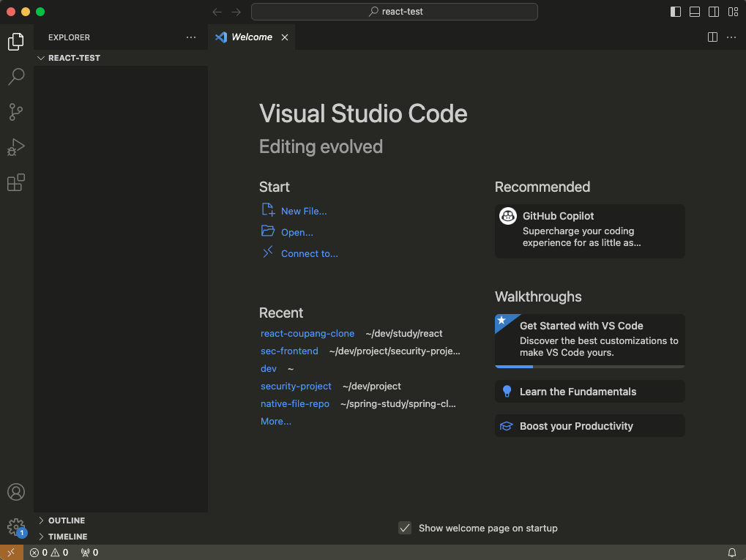Screen dimensions: 746x560
Task: Open editor More Actions ellipsis menu
Action: pos(732,37)
